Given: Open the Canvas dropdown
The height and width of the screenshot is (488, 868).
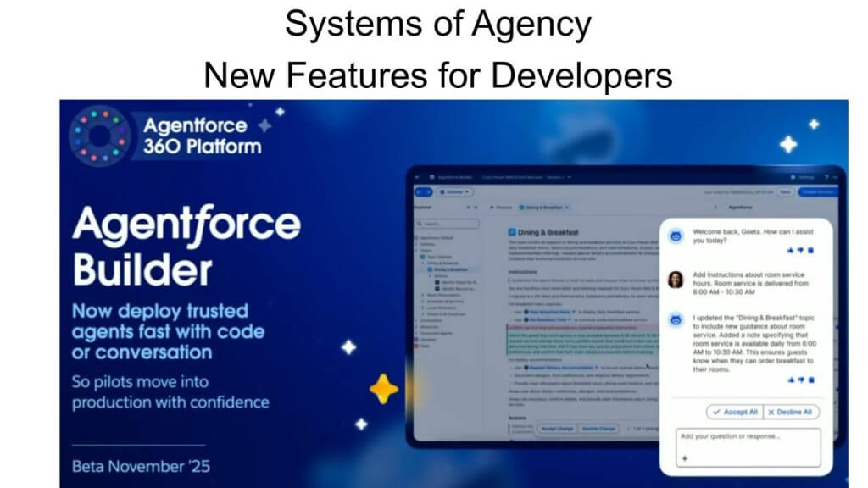Looking at the screenshot, I should coord(456,191).
